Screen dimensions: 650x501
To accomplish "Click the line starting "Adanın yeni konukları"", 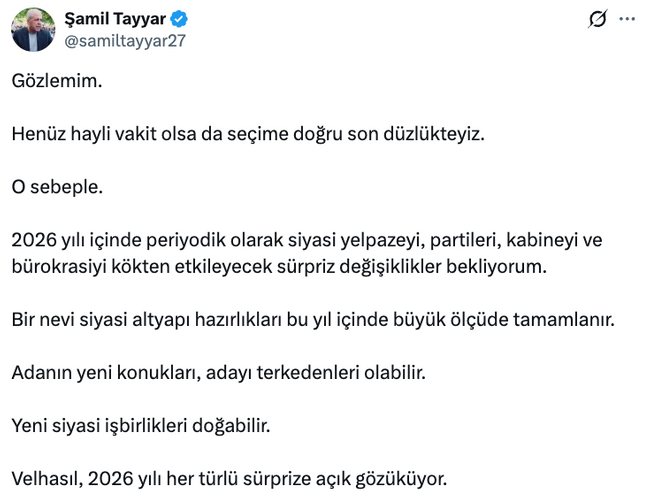I will (219, 372).
